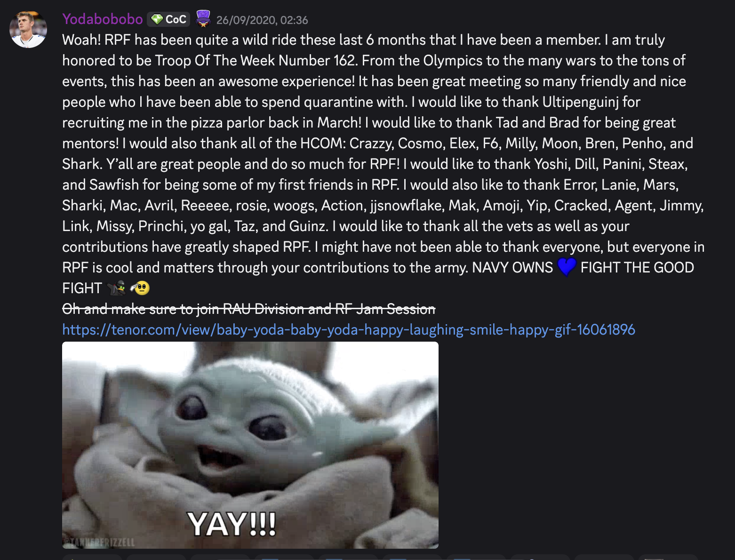Screen dimensions: 735x560
Task: Select the leftmost reaction pill below GIF
Action: tap(92, 557)
